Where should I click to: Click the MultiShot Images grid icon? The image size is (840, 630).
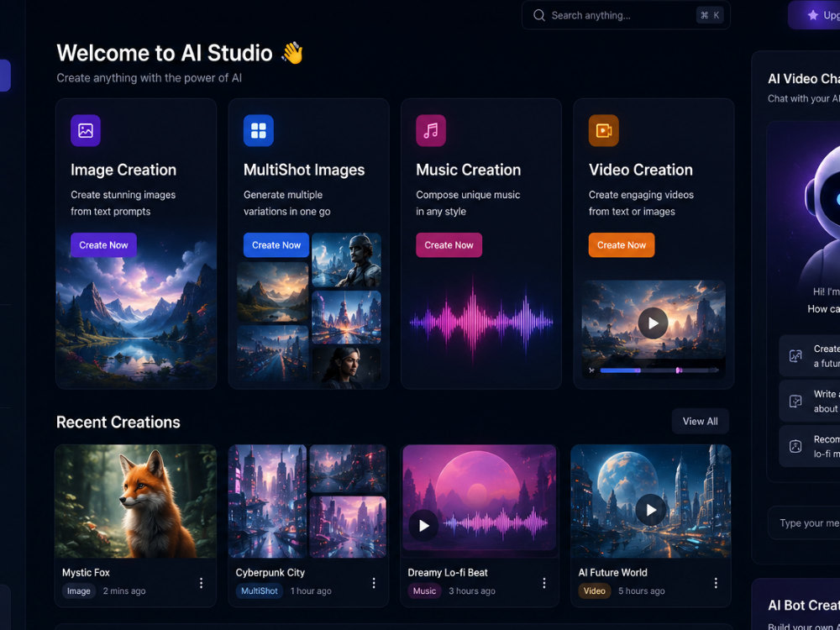coord(258,130)
